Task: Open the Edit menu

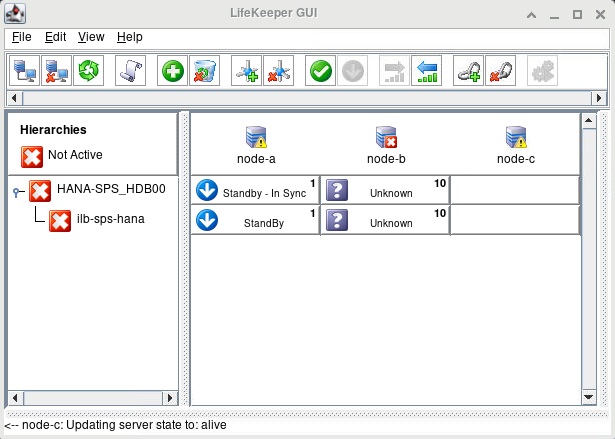Action: 55,37
